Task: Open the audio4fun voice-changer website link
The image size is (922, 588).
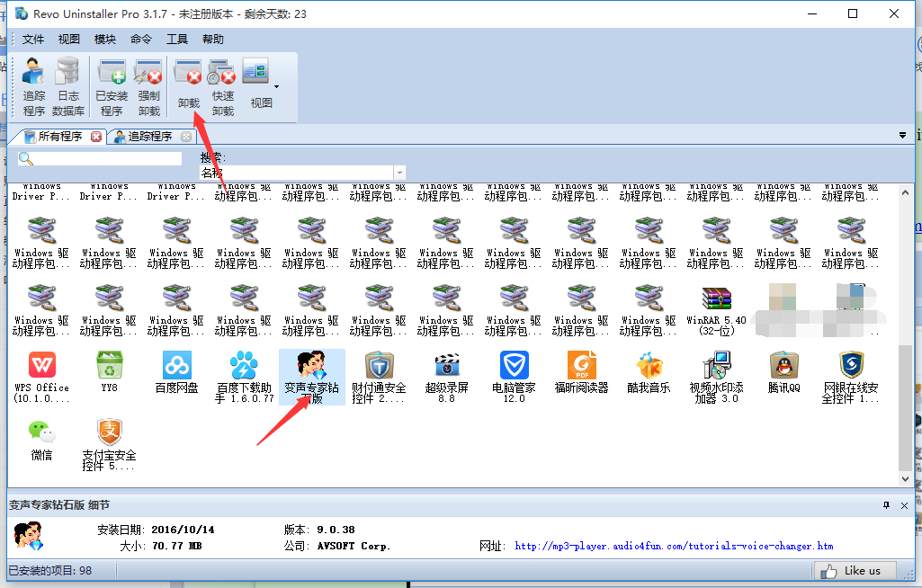Action: (x=674, y=547)
